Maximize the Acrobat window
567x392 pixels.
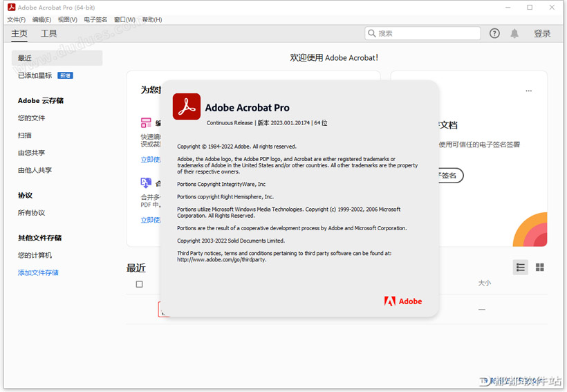(530, 7)
